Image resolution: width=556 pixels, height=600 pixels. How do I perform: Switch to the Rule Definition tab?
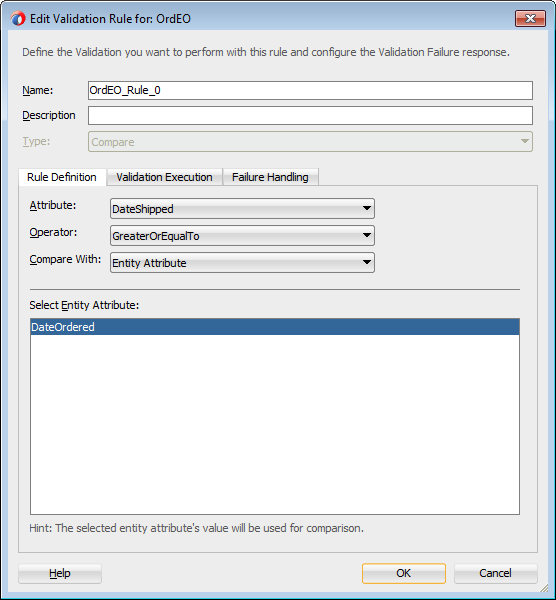click(x=62, y=177)
